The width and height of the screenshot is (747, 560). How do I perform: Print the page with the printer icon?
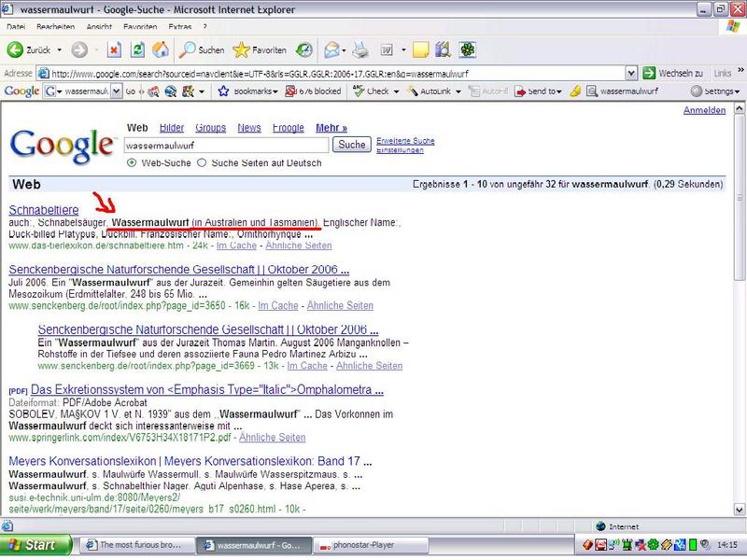(360, 50)
